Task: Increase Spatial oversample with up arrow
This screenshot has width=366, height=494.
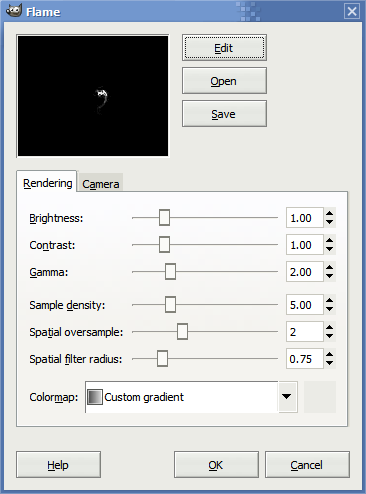Action: tap(329, 328)
